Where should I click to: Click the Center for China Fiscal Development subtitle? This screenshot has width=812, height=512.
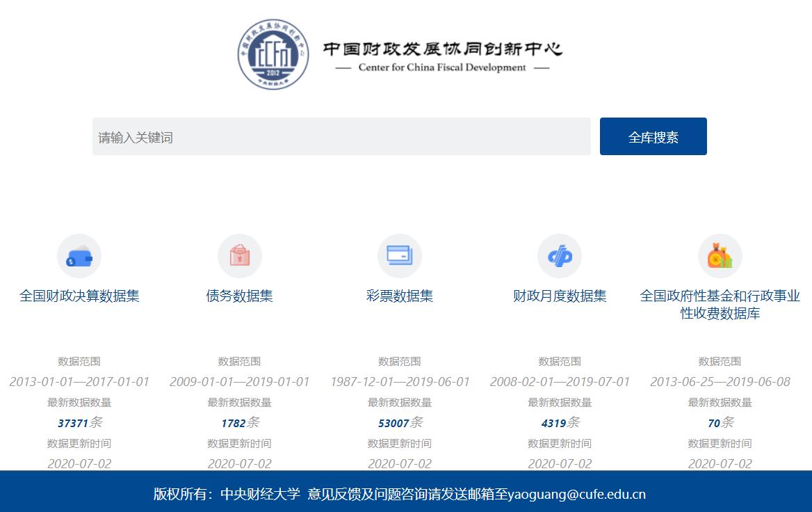pyautogui.click(x=441, y=67)
